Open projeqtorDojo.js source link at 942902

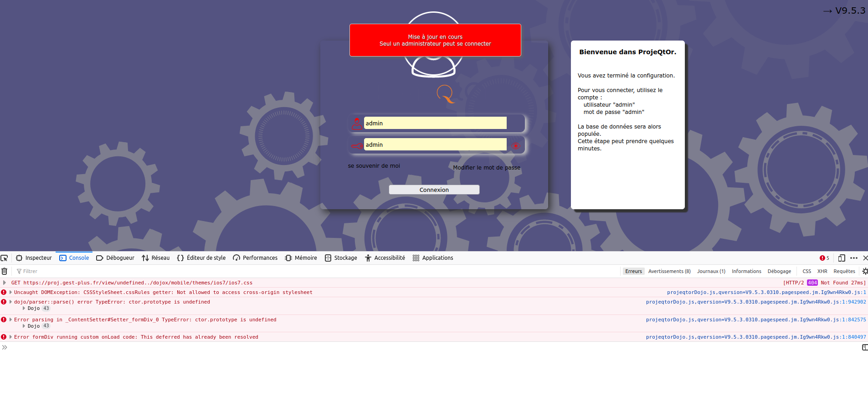pyautogui.click(x=755, y=302)
